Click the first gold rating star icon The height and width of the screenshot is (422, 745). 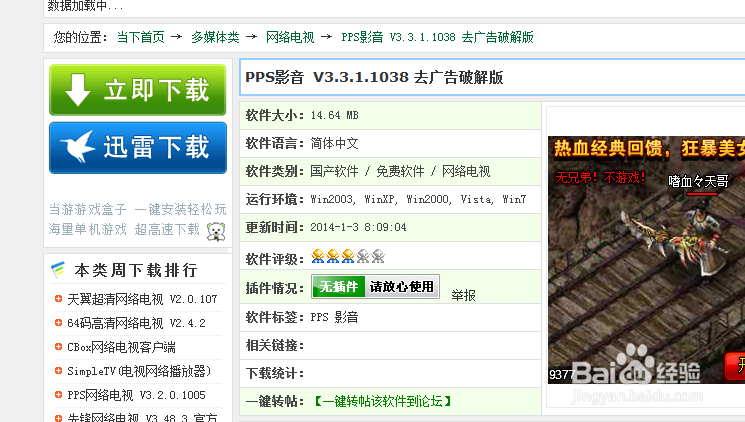point(318,256)
